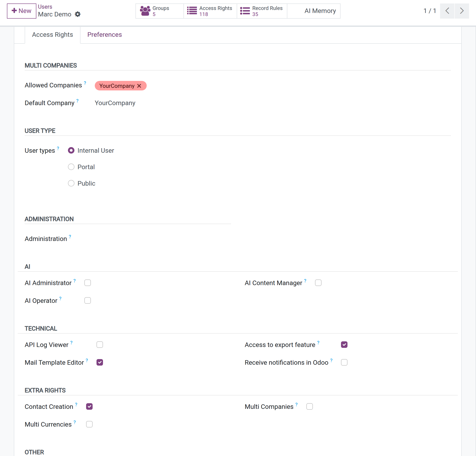The width and height of the screenshot is (476, 456).
Task: Go to previous record arrow
Action: 447,11
